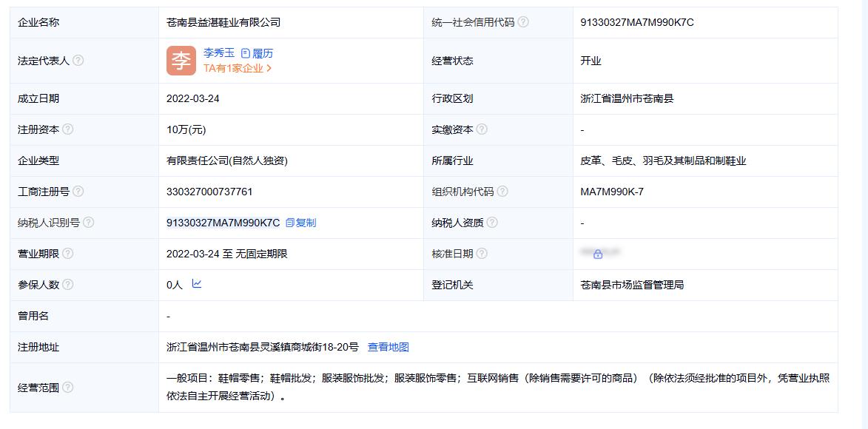Image resolution: width=868 pixels, height=429 pixels.
Task: Open the 参保人数 trend chart icon
Action: [197, 283]
